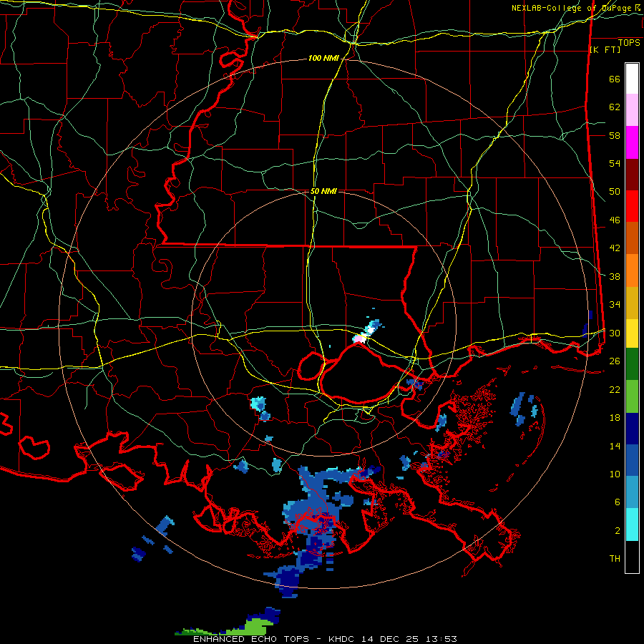Click the 'TH' threshold label
Screen dimensions: 644x644
[x=615, y=559]
